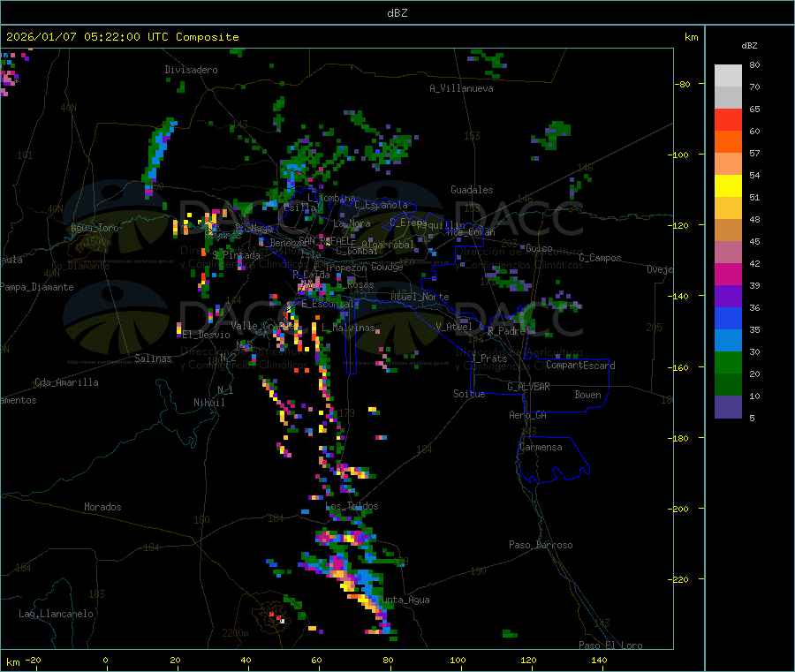Click the 5 dBZ slate legend swatch
The height and width of the screenshot is (672, 795).
tap(728, 407)
